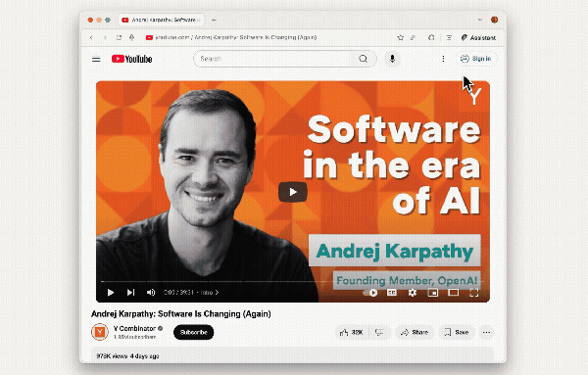Image resolution: width=588 pixels, height=375 pixels.
Task: Toggle the autoplay switch in the player
Action: coord(370,293)
